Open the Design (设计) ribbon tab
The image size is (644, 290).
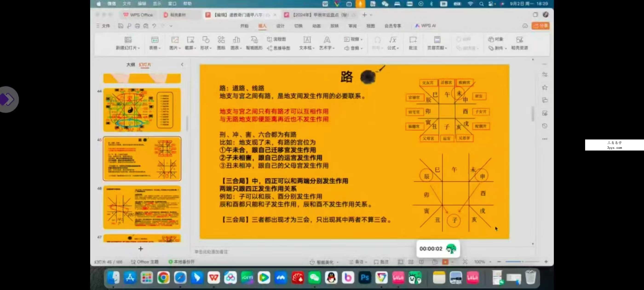280,26
